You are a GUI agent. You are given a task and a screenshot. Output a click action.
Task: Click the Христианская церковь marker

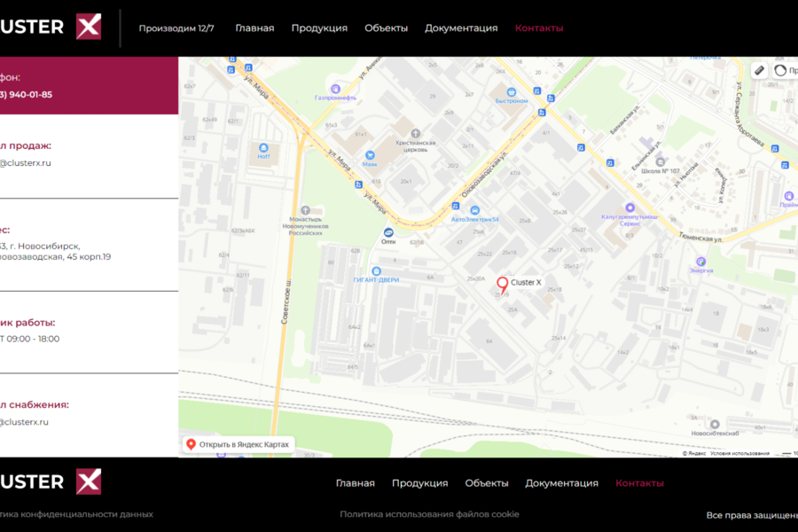[415, 133]
